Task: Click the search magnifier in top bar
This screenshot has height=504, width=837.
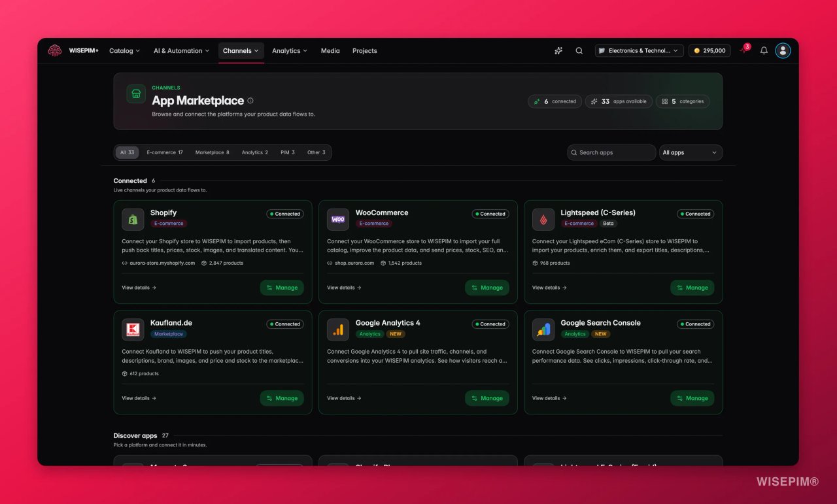Action: [579, 50]
